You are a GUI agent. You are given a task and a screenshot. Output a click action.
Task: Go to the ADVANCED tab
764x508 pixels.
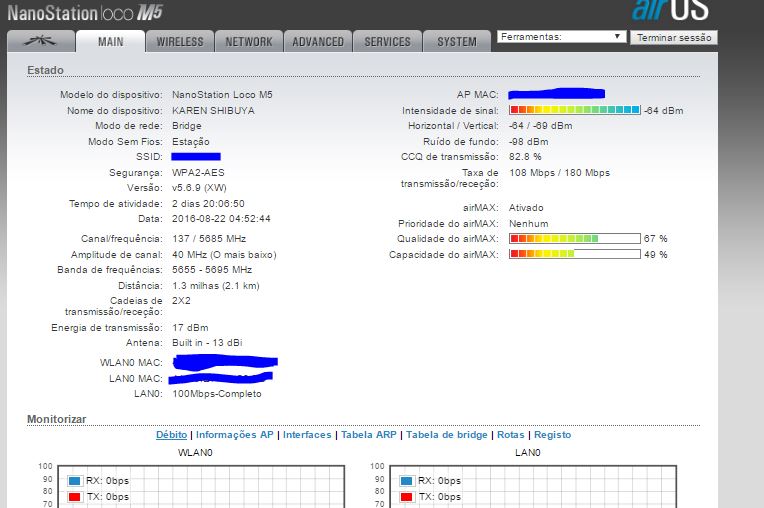pyautogui.click(x=318, y=41)
